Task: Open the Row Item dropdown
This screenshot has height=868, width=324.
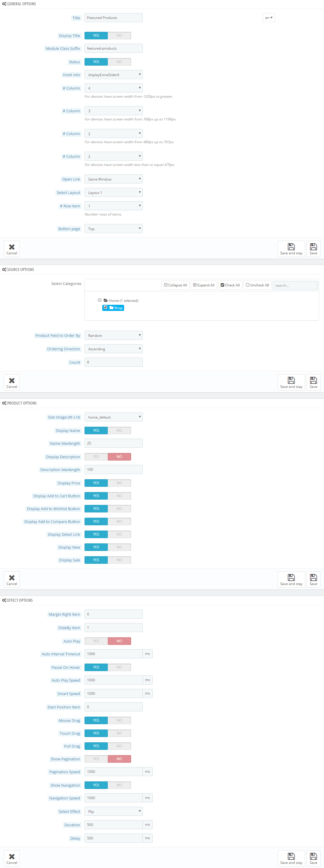Action: [113, 206]
